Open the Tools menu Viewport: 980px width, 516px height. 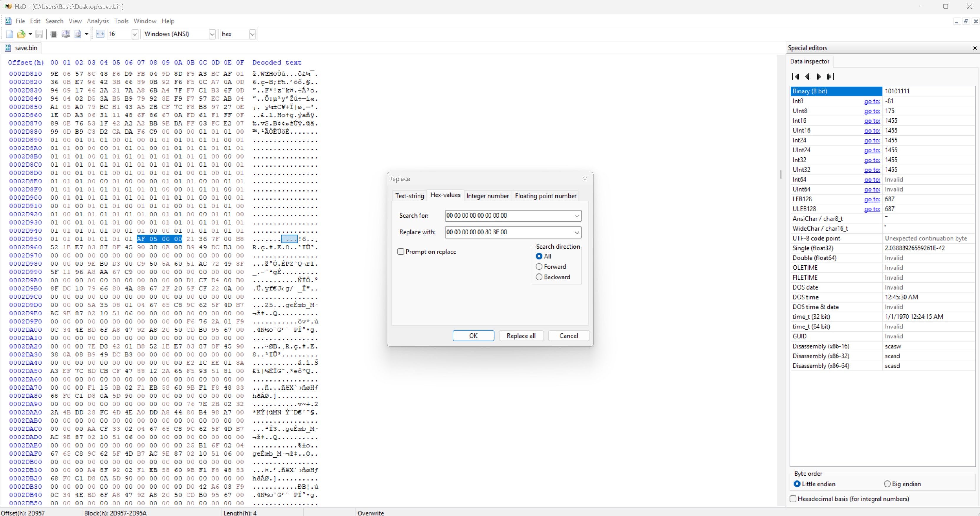(121, 21)
